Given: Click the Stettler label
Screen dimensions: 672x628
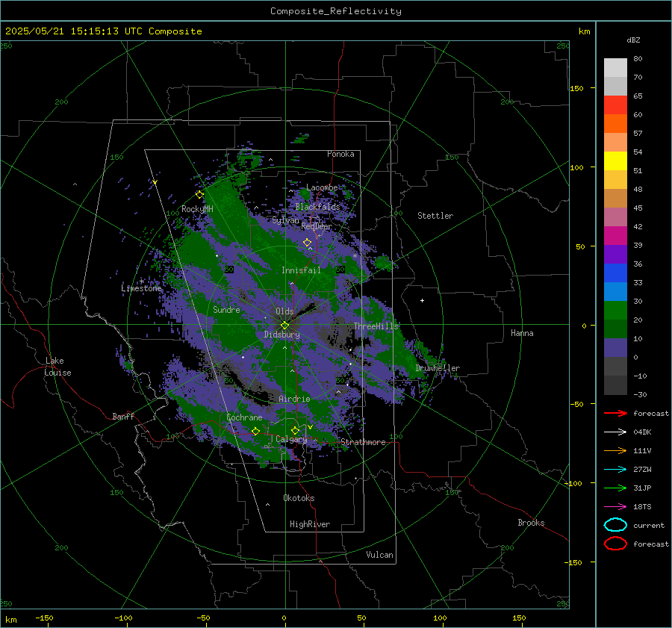Looking at the screenshot, I should [435, 216].
